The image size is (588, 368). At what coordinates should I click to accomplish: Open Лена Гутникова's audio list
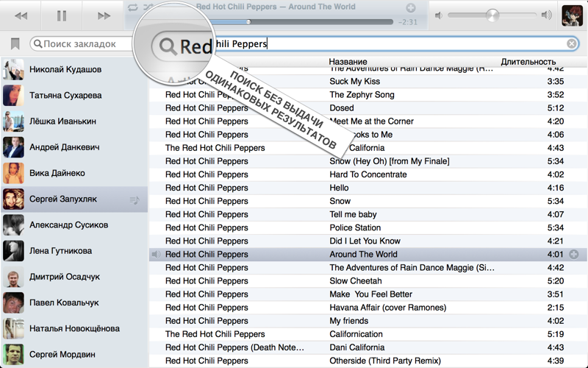[x=74, y=251]
